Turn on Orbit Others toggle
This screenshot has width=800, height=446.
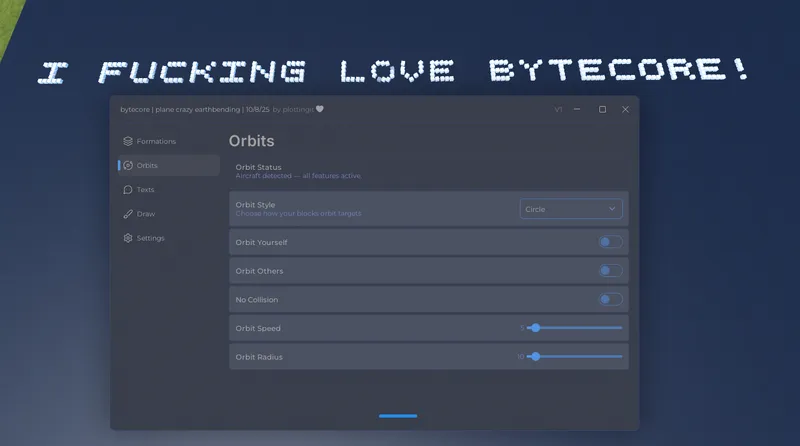pos(610,271)
